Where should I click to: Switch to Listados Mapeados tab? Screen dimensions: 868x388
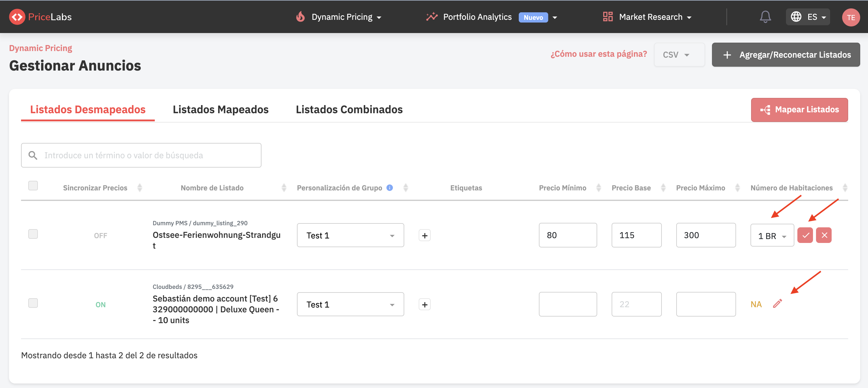(x=220, y=109)
